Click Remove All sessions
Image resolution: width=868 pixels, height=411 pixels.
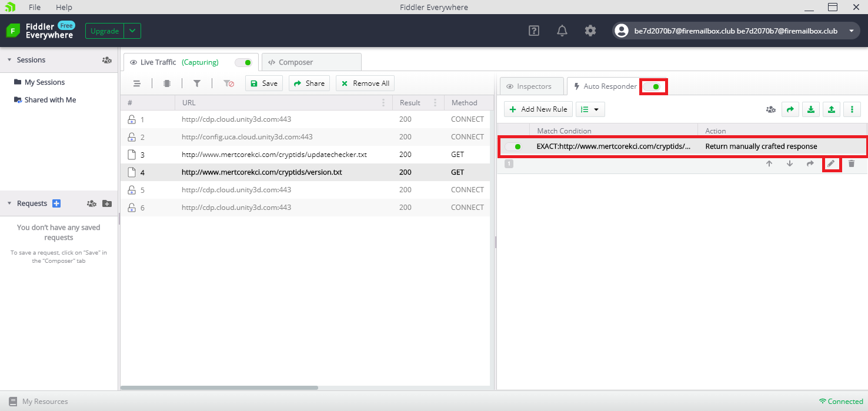click(365, 83)
